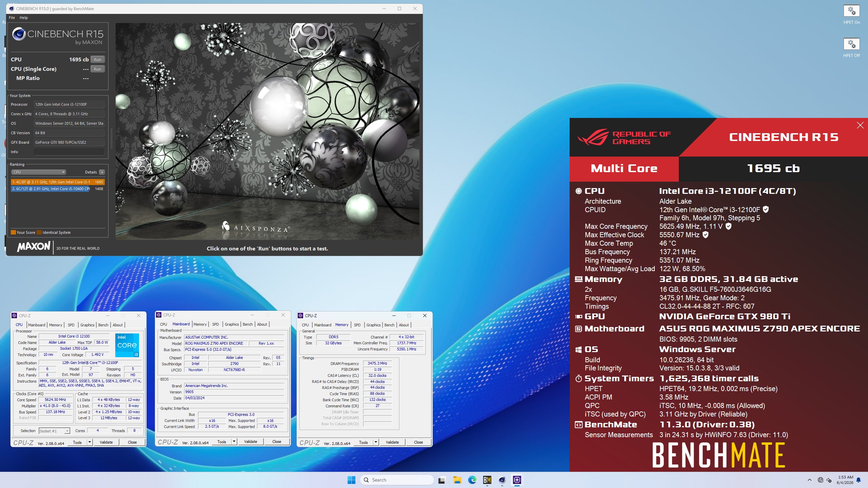This screenshot has width=868, height=488.
Task: Switch to Cinebench taskbar icon
Action: click(502, 480)
